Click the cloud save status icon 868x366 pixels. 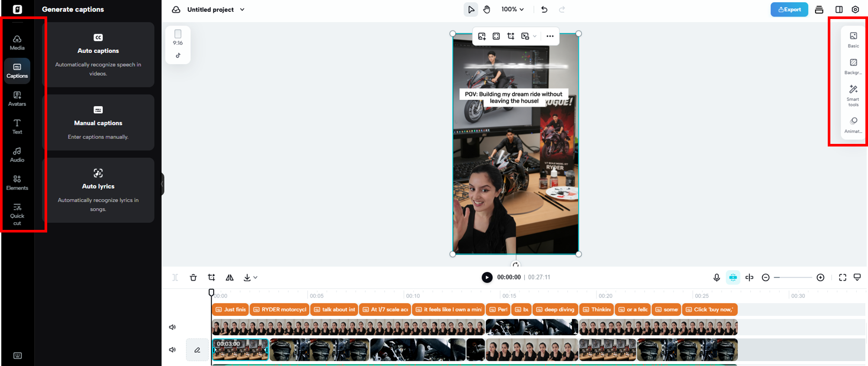click(176, 10)
